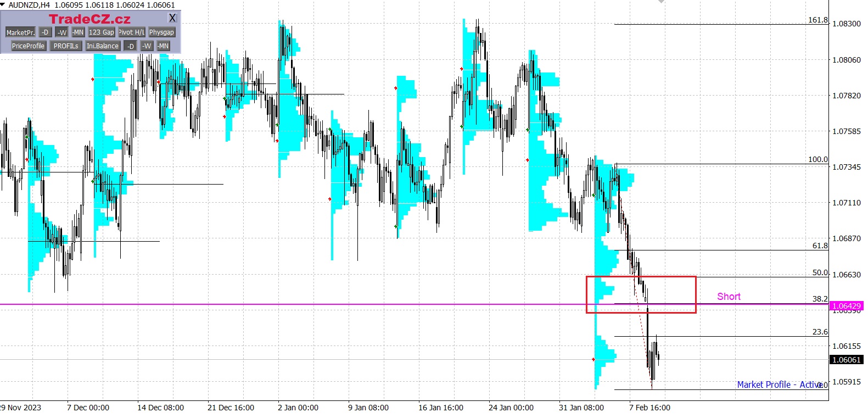The width and height of the screenshot is (868, 418).
Task: Select the 161.8 Fibonacci level label
Action: tap(817, 20)
